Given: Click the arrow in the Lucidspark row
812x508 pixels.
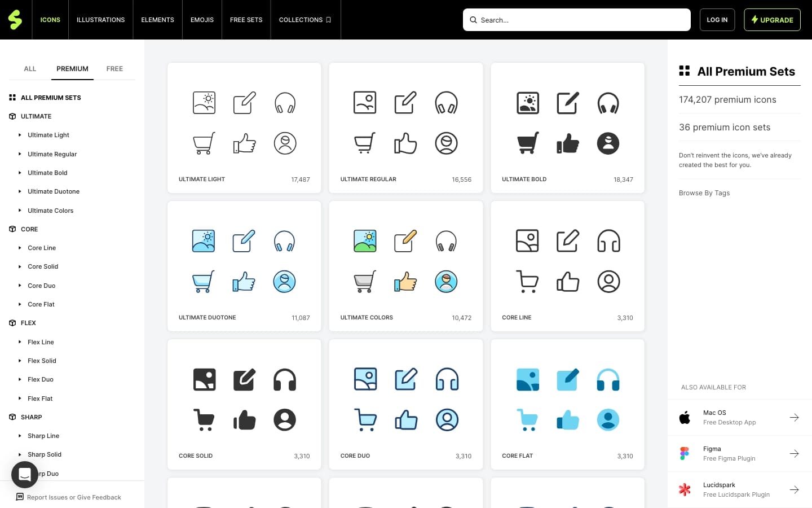Looking at the screenshot, I should point(794,490).
